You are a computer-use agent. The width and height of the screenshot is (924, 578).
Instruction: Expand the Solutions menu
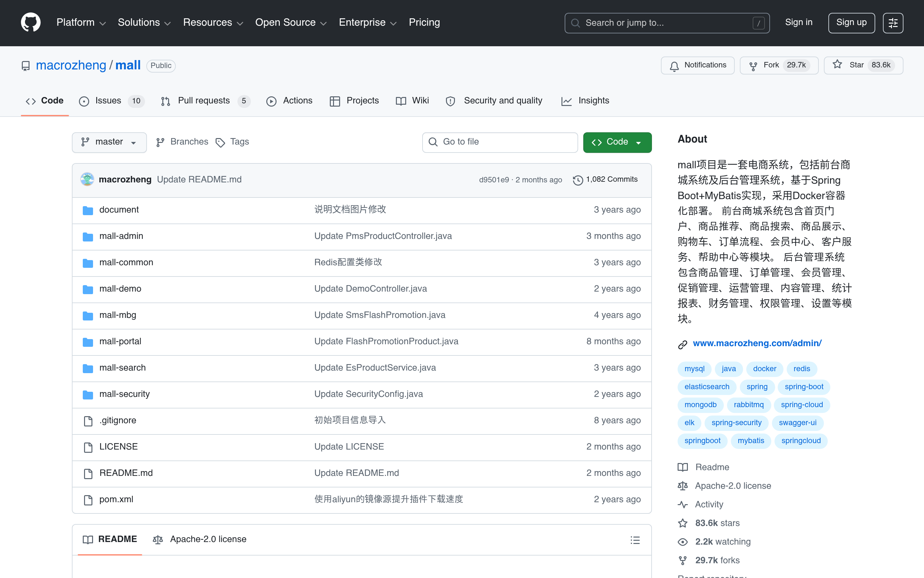[x=144, y=22]
